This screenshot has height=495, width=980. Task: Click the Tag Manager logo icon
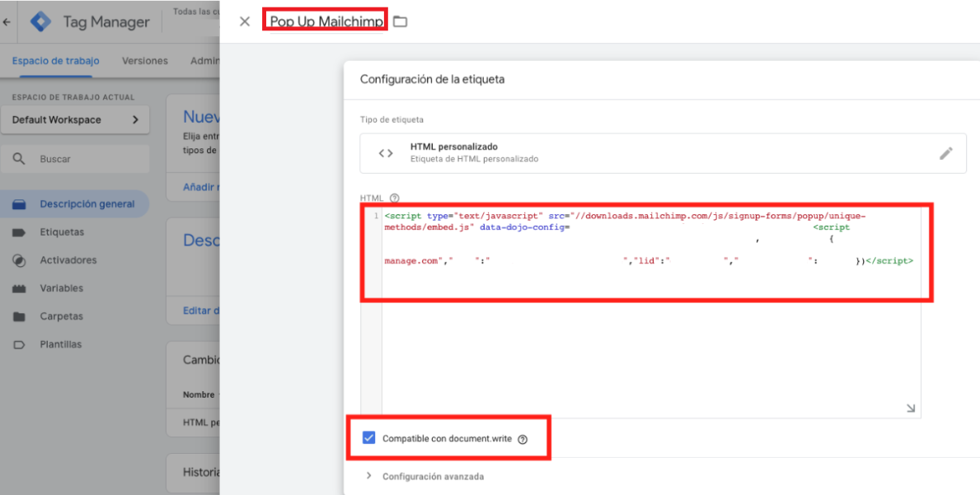tap(42, 22)
